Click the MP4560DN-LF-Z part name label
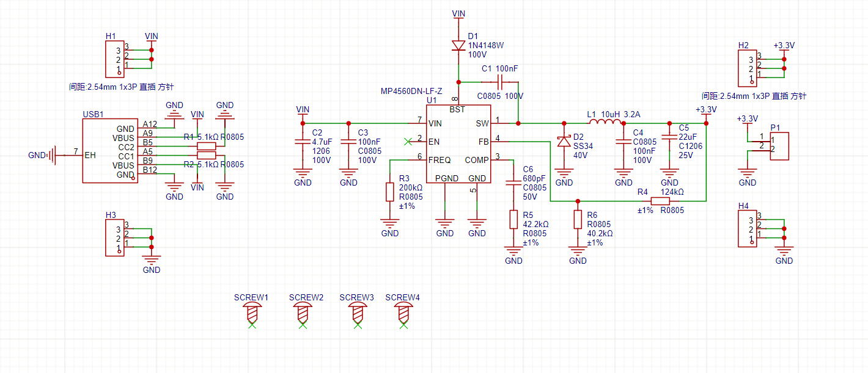This screenshot has height=373, width=868. coord(411,91)
